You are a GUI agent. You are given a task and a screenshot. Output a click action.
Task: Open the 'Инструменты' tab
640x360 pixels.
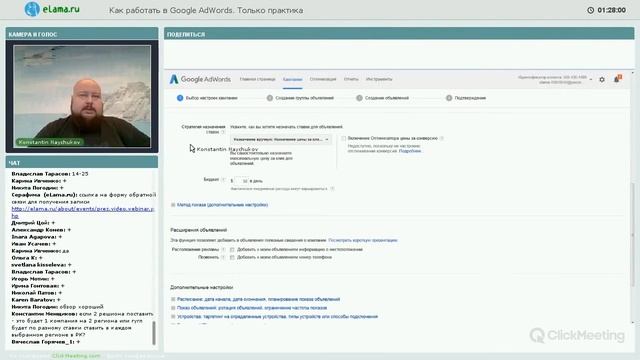pyautogui.click(x=379, y=79)
